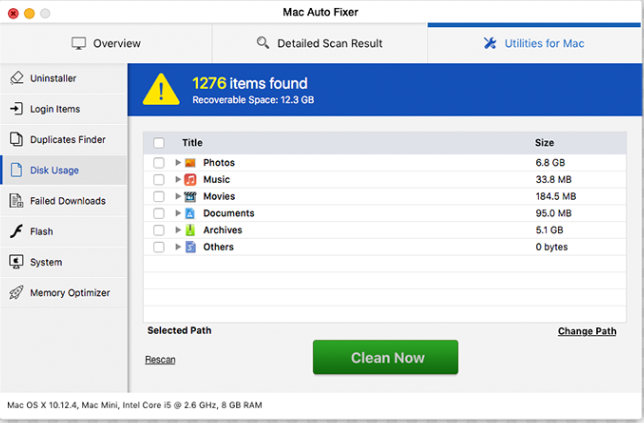Screen dimensions: 644x423
Task: Click the magnifier icon for Detailed Scan Result
Action: (263, 43)
